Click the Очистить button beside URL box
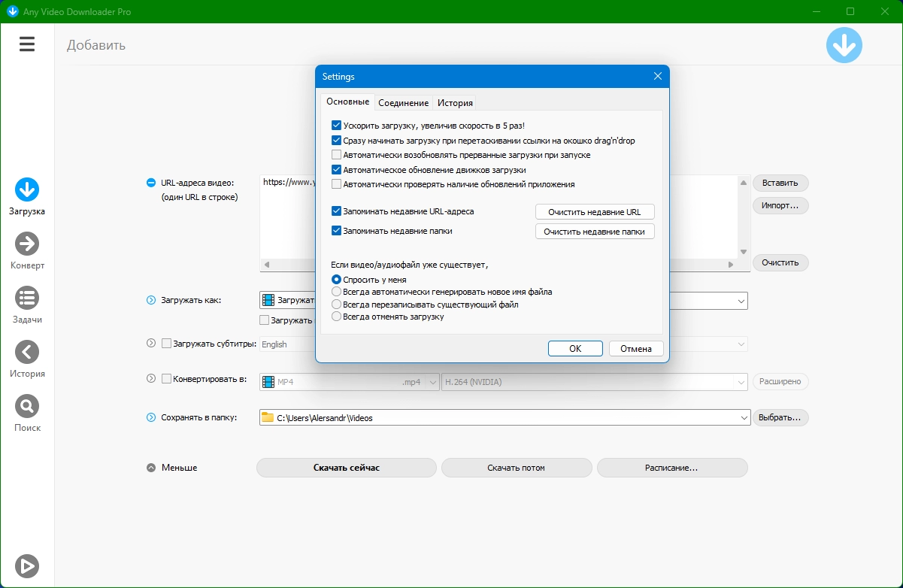 [x=780, y=262]
